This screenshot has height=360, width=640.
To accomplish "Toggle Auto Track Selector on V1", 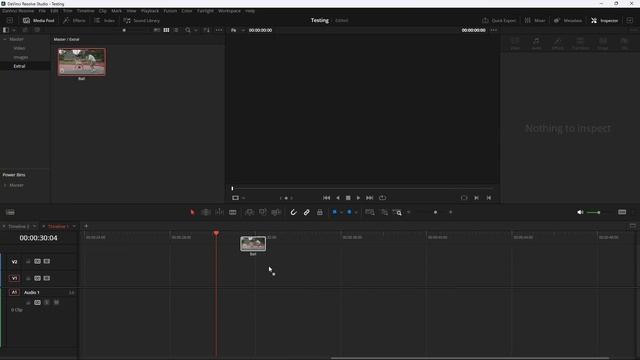I will [x=38, y=278].
